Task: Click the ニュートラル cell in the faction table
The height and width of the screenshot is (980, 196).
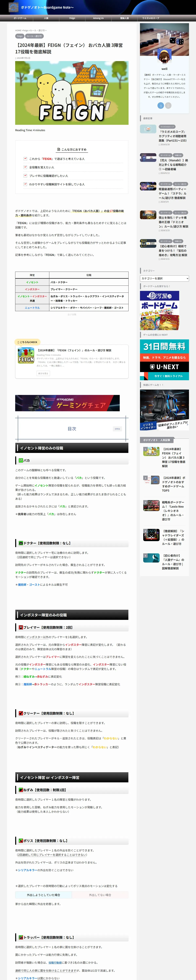Action: point(32,308)
